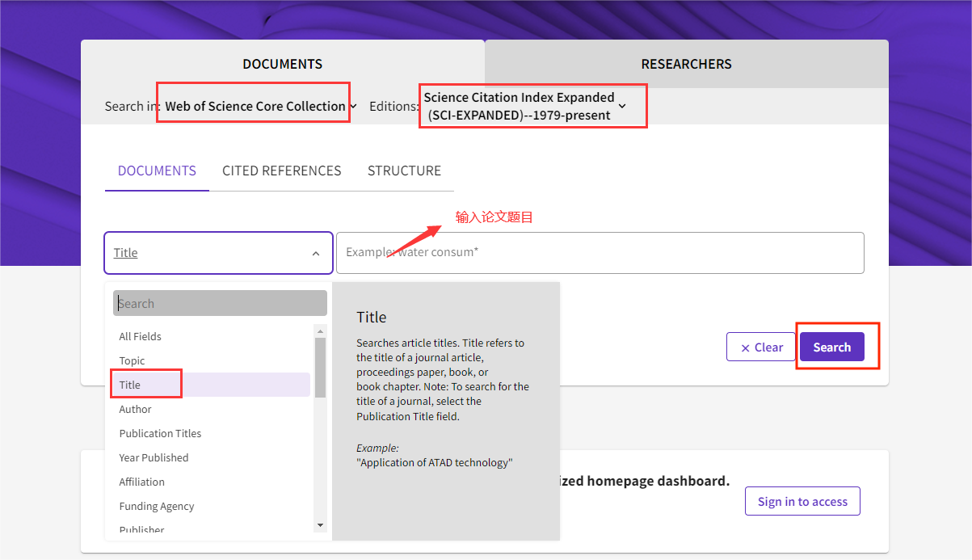972x560 pixels.
Task: Choose All Fields from the field list
Action: (141, 336)
